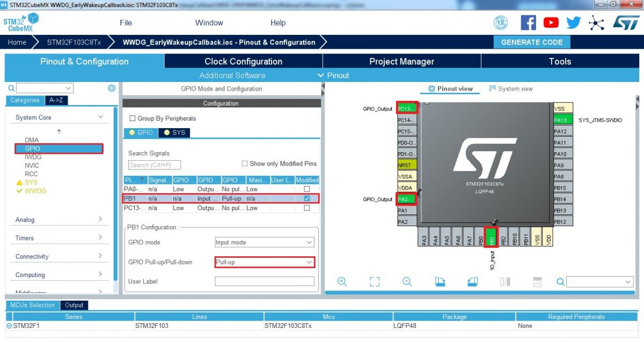Click the YouTube icon in the toolbar
This screenshot has width=644, height=343.
[x=551, y=23]
